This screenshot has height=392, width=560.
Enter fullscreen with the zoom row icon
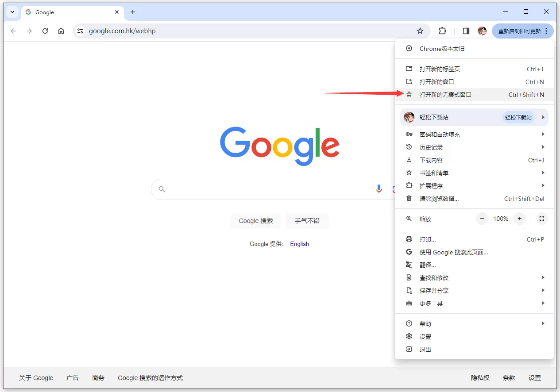coord(542,219)
